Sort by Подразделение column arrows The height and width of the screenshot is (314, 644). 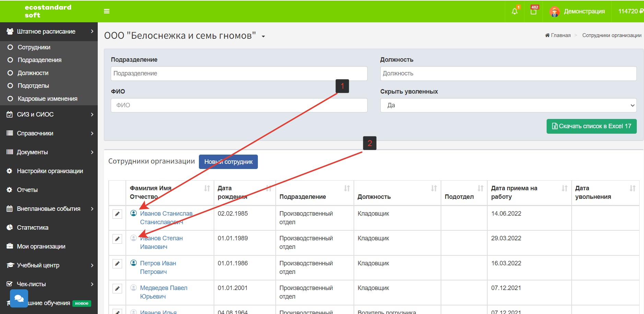(x=347, y=188)
